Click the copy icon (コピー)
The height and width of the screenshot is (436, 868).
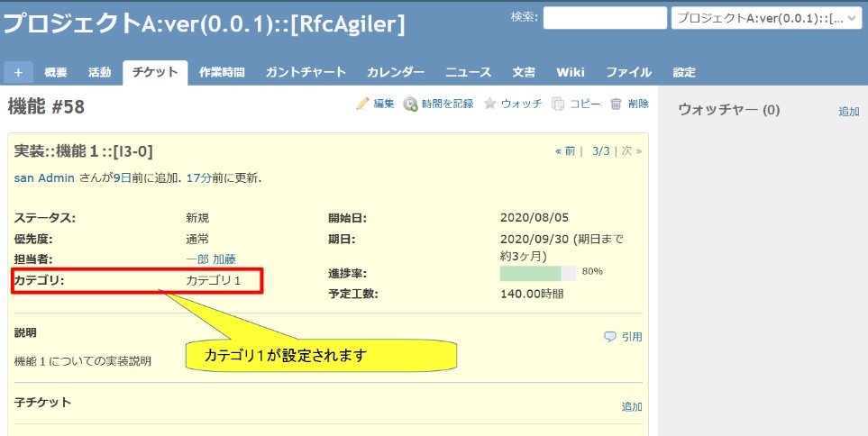pyautogui.click(x=558, y=104)
